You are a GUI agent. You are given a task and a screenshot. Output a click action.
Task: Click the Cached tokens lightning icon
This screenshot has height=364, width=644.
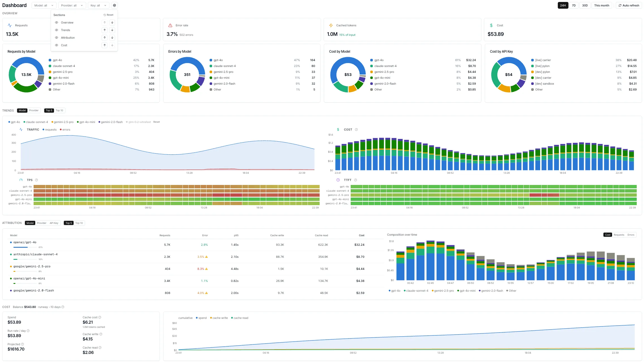[x=331, y=25]
